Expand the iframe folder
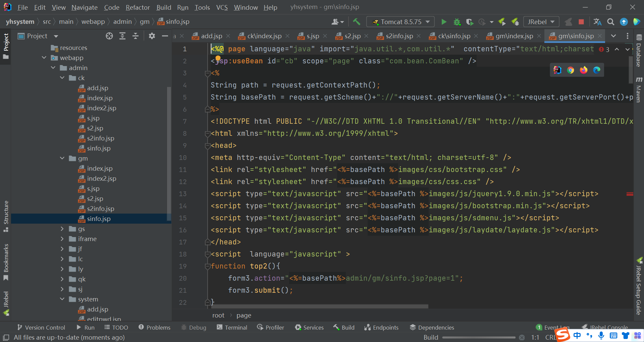The image size is (644, 342). point(62,239)
